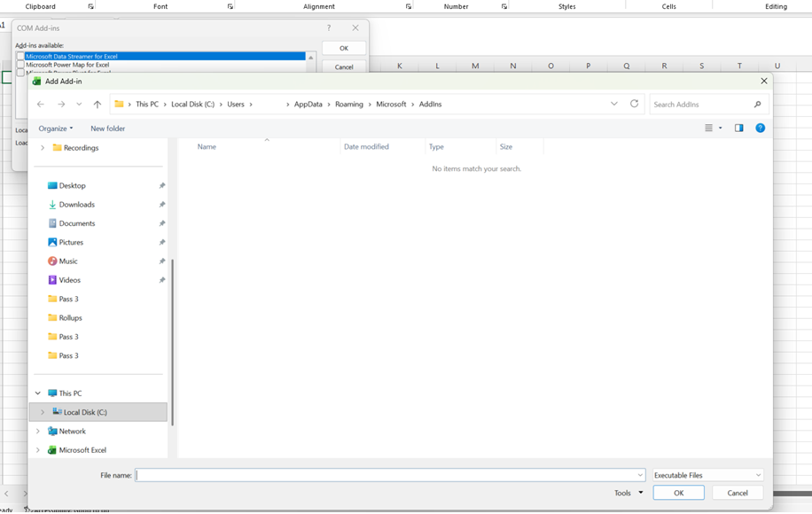Click OK in COM Add-ins dialog
812x514 pixels.
pos(344,48)
